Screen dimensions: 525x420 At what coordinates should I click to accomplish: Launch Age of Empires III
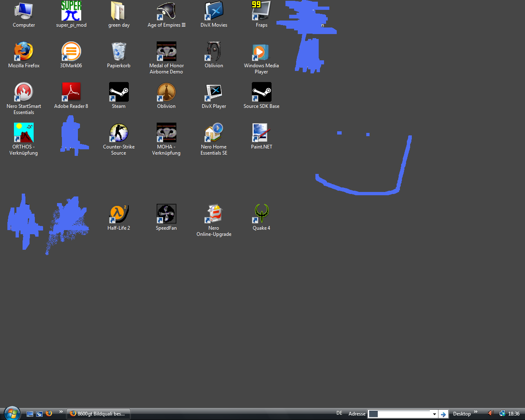[167, 15]
